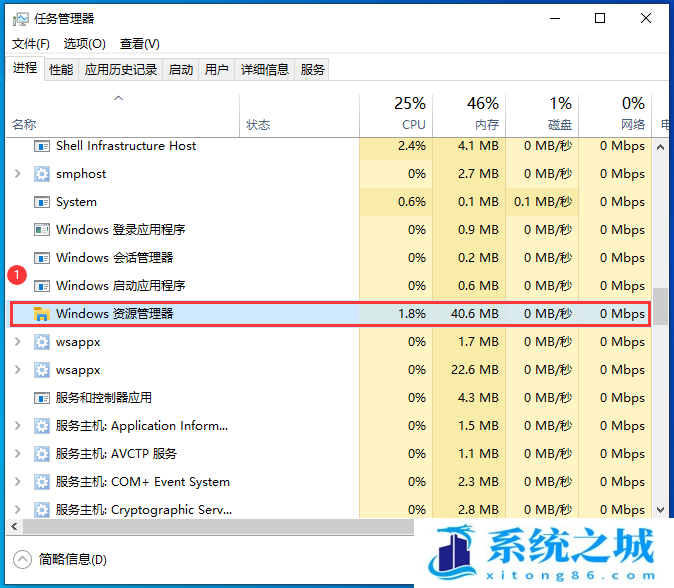This screenshot has height=588, width=674.
Task: Sort by the 内存 46% column header
Action: pyautogui.click(x=469, y=115)
